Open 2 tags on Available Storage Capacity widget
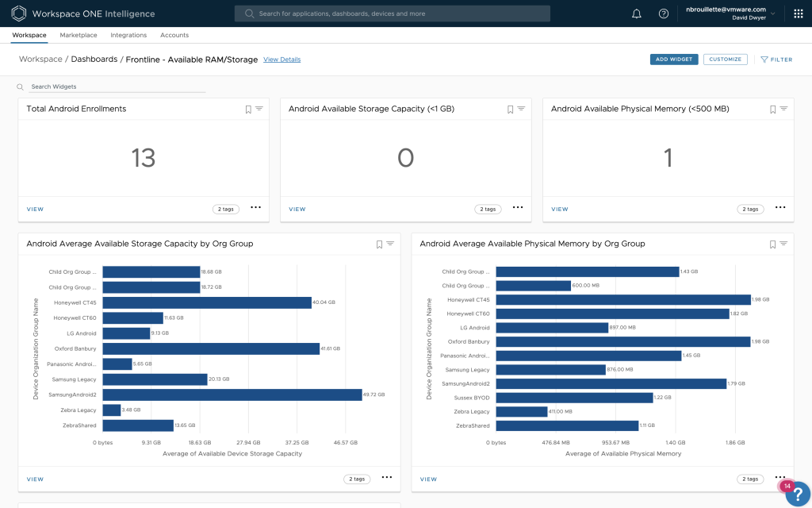 (x=488, y=210)
